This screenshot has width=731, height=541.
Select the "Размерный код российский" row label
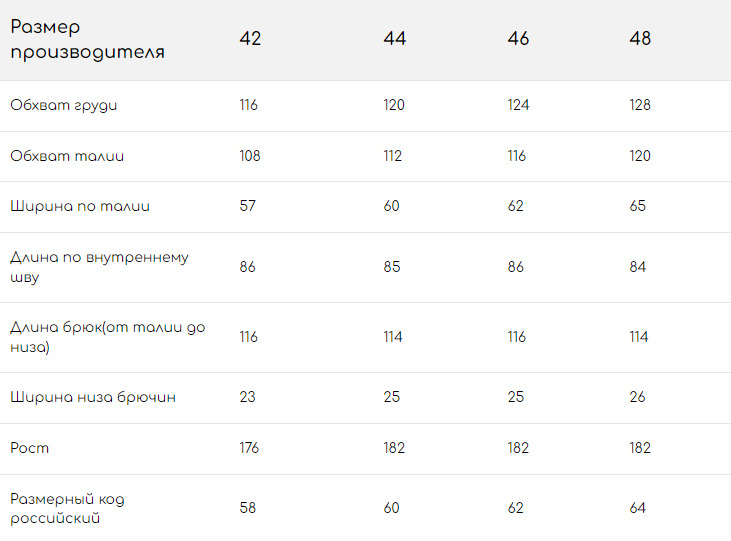(67, 508)
